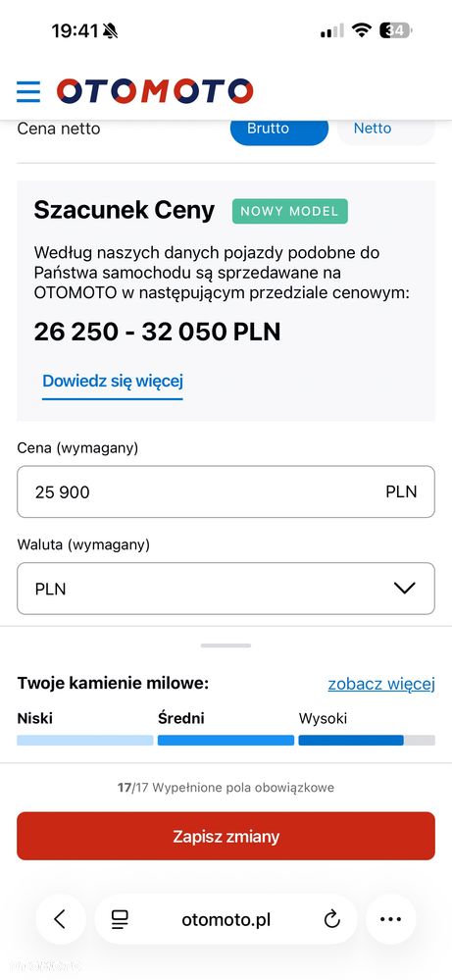
Task: Tap the battery indicator in status bar
Action: [396, 30]
